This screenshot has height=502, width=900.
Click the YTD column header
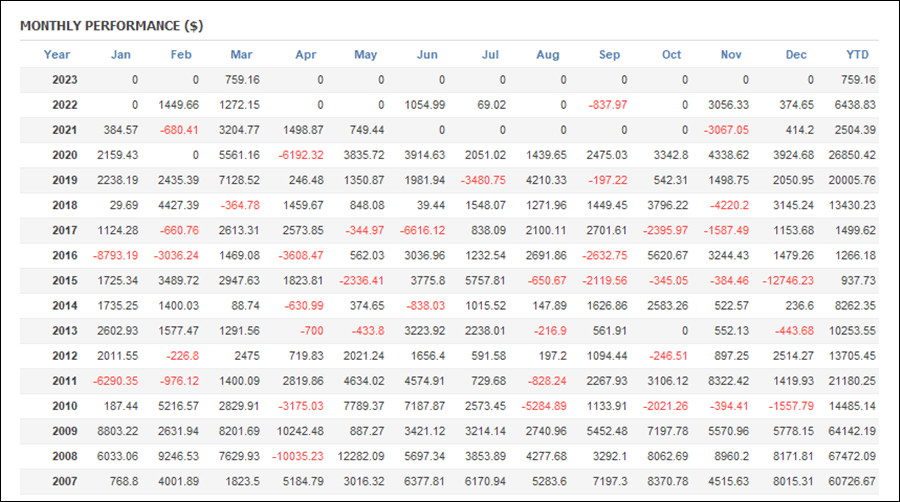tap(857, 54)
